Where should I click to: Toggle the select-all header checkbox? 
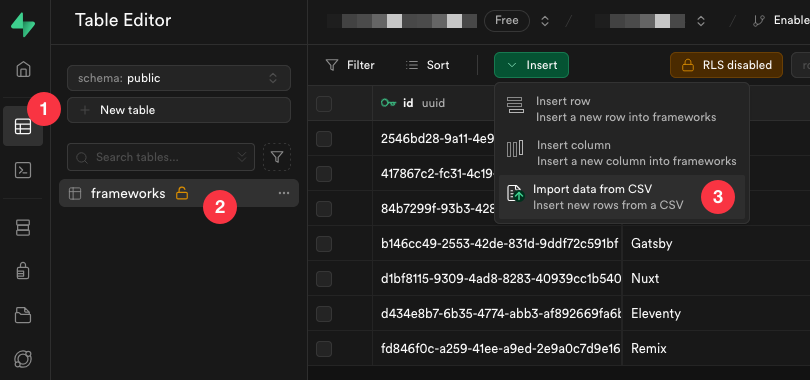pyautogui.click(x=324, y=104)
